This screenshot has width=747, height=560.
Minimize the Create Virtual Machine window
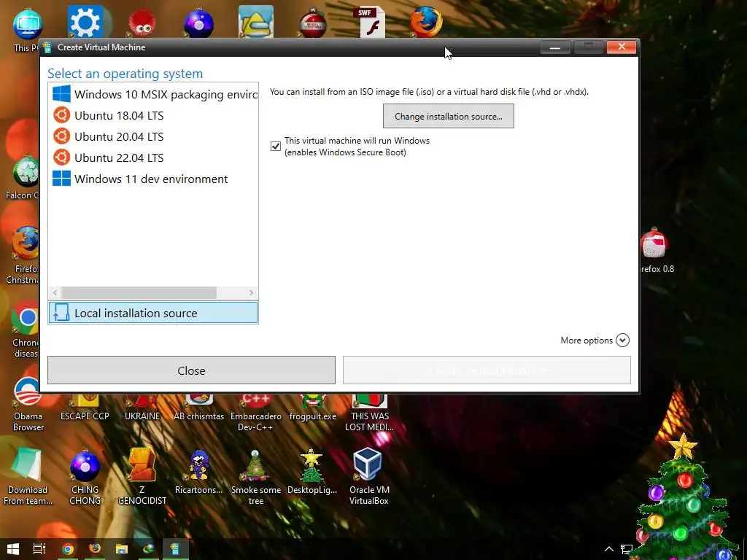[x=555, y=47]
